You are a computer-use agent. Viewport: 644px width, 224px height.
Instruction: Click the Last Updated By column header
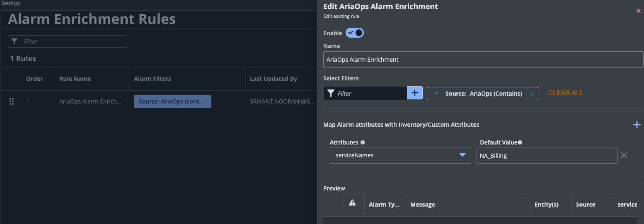(x=273, y=79)
